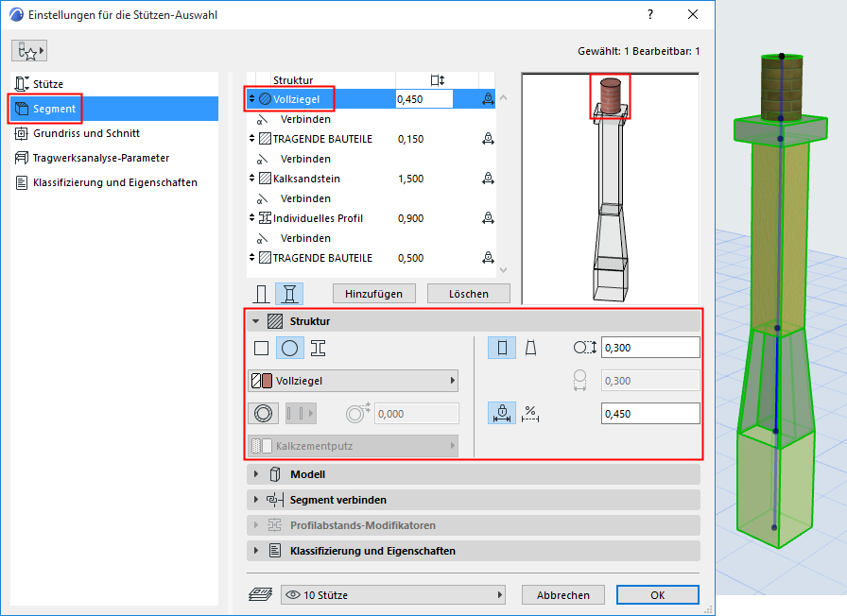Toggle the lock on the Kalksandstein segment row

pos(489,178)
